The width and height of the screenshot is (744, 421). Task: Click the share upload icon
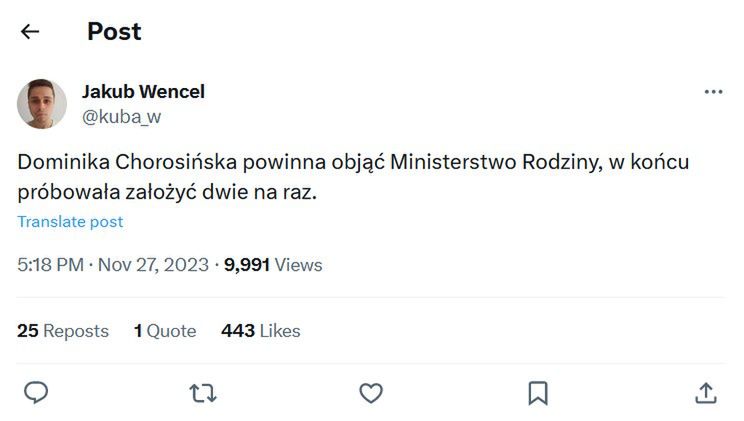705,392
